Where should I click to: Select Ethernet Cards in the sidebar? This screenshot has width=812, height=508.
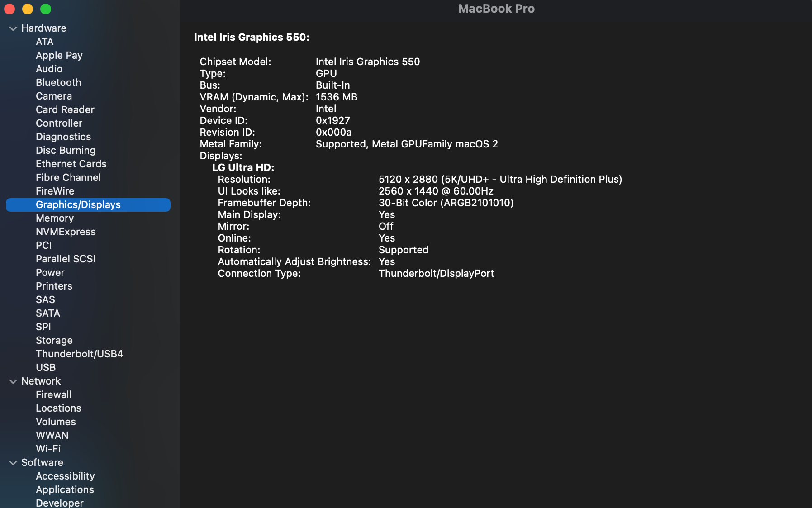click(71, 164)
